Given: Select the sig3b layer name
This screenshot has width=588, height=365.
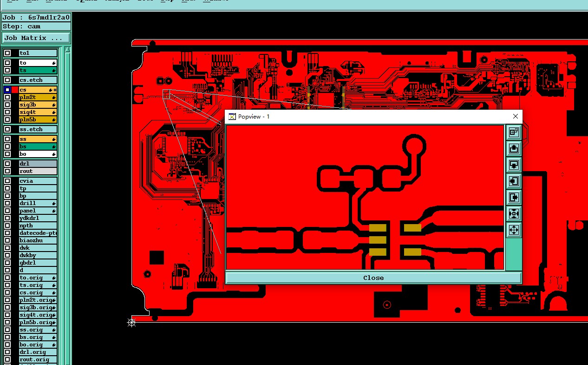Looking at the screenshot, I should tap(27, 105).
